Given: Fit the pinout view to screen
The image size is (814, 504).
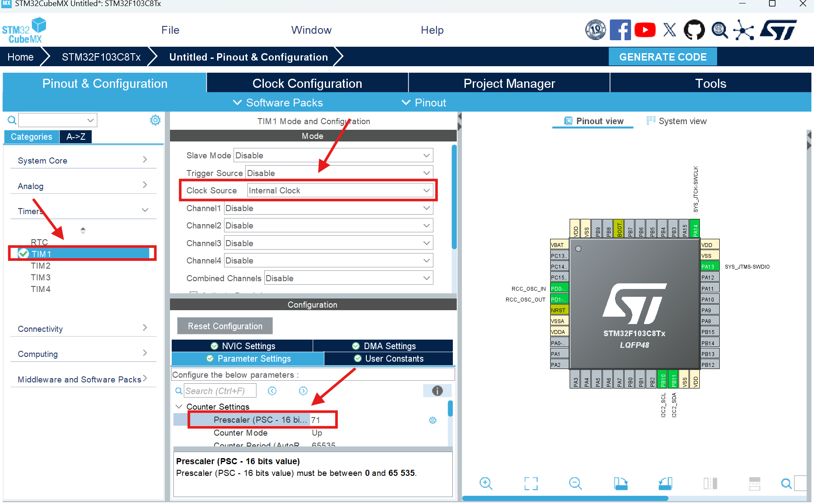Looking at the screenshot, I should (x=531, y=483).
